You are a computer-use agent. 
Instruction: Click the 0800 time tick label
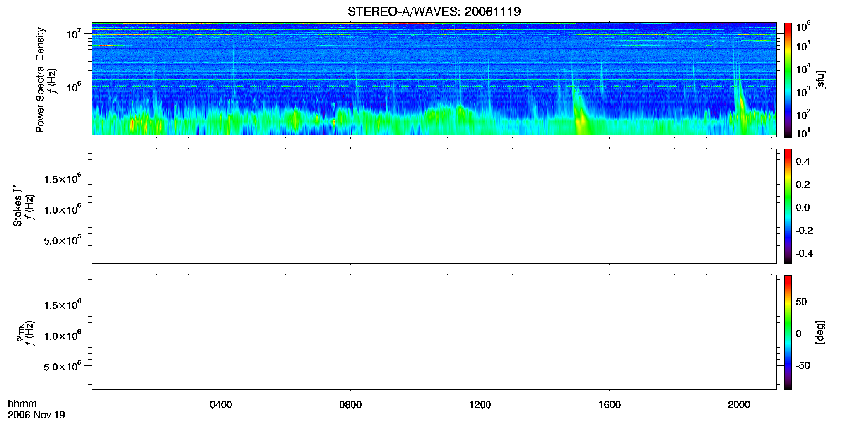tap(350, 405)
